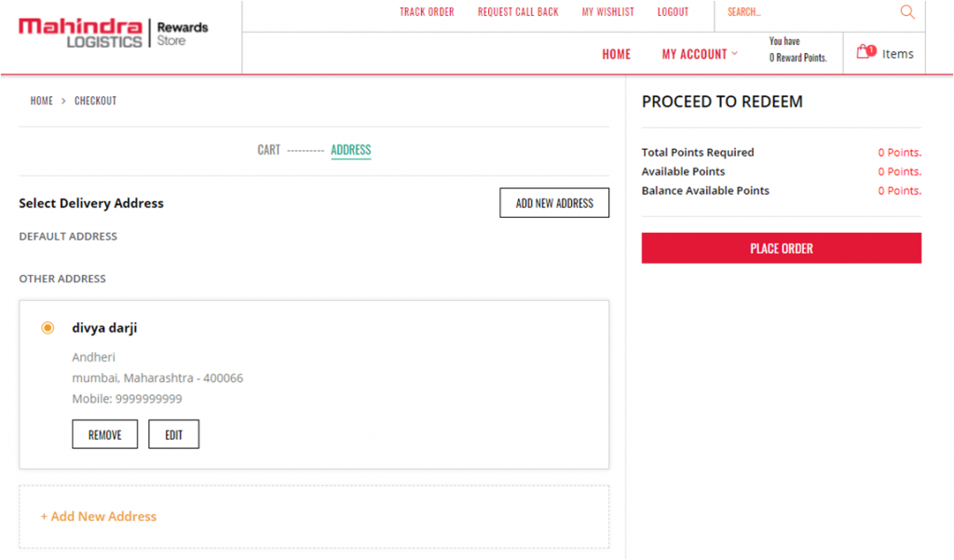954x560 pixels.
Task: Click the Proceed to Redeem heading
Action: [x=722, y=102]
